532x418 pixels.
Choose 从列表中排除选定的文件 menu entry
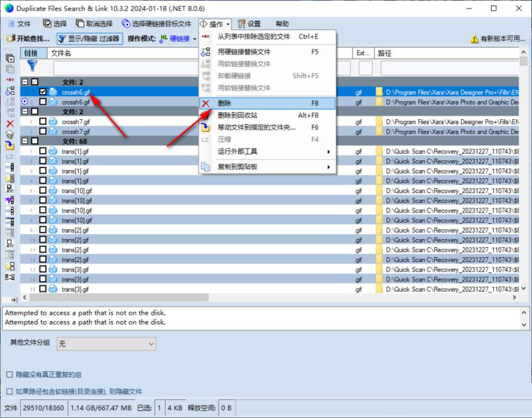[267, 36]
